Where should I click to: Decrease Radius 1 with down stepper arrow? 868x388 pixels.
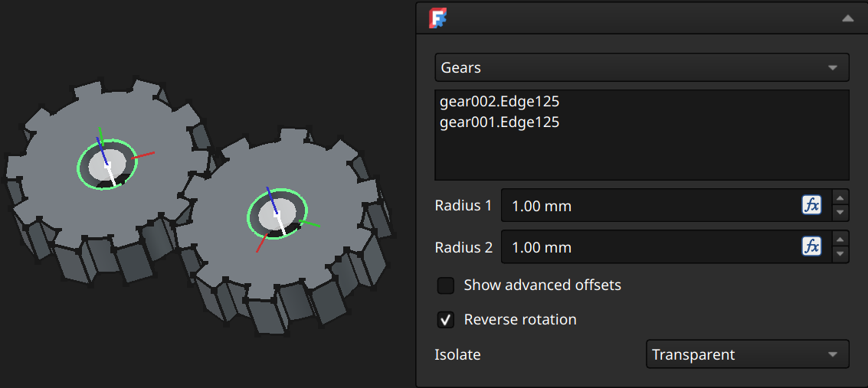point(840,213)
